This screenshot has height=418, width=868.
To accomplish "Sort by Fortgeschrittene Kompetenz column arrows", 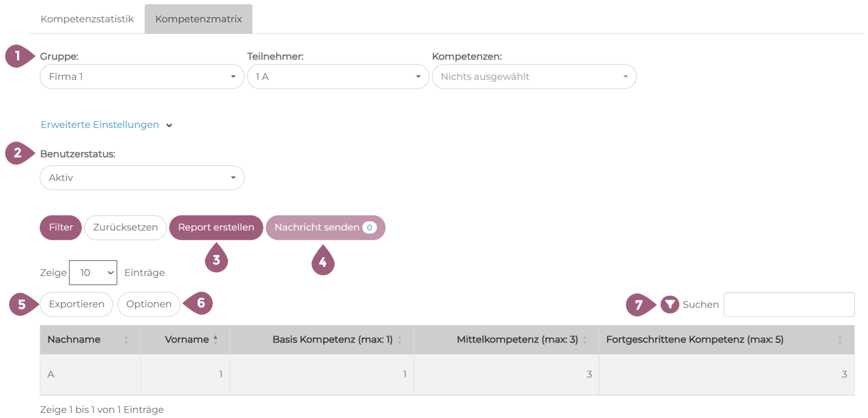I will 839,340.
